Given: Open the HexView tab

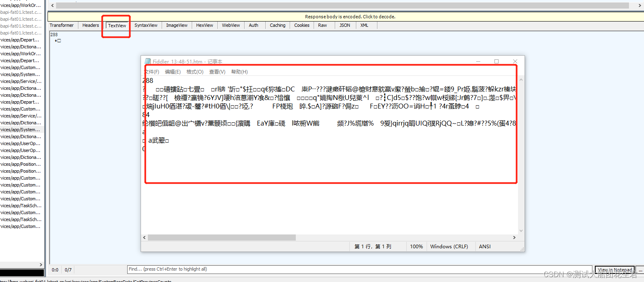Looking at the screenshot, I should click(204, 25).
